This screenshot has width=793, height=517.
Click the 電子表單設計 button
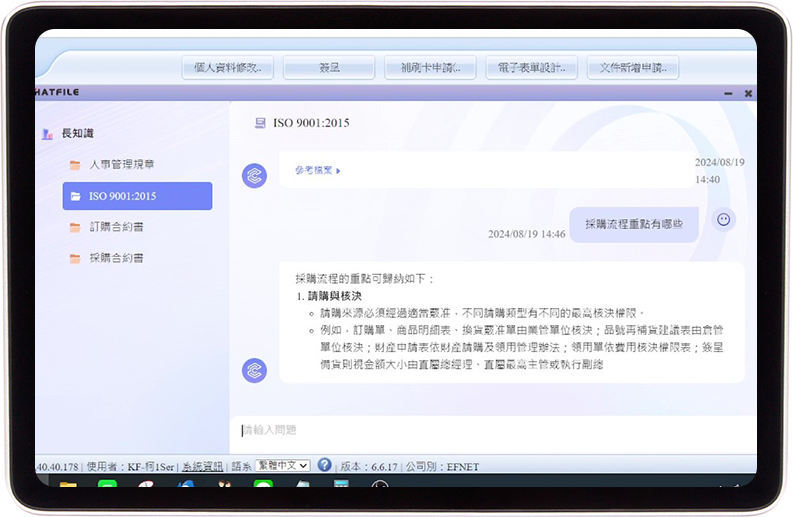pos(531,68)
